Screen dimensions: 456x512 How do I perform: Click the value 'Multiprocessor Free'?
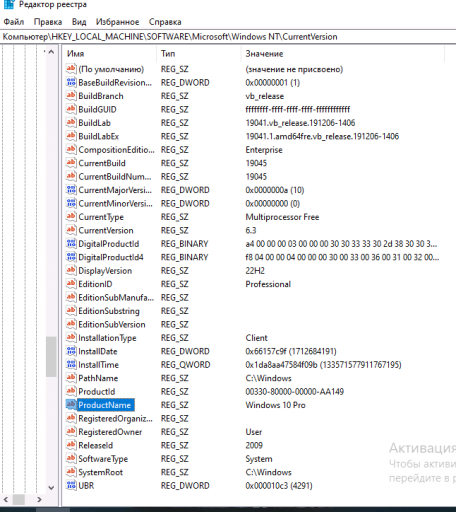(282, 217)
